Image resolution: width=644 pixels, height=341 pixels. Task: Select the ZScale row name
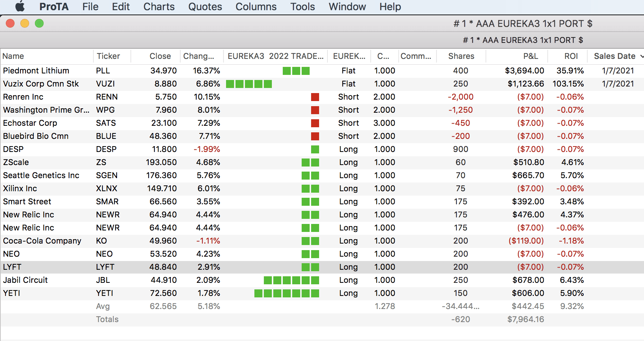click(x=16, y=162)
